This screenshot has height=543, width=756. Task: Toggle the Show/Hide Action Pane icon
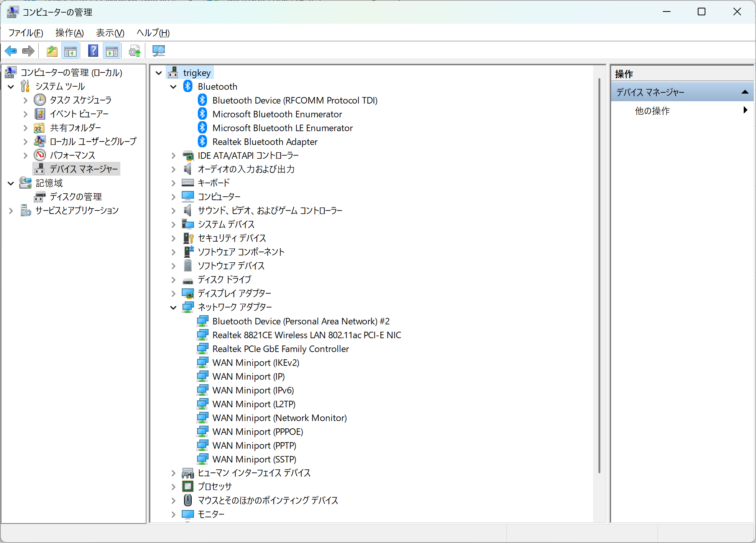click(112, 51)
